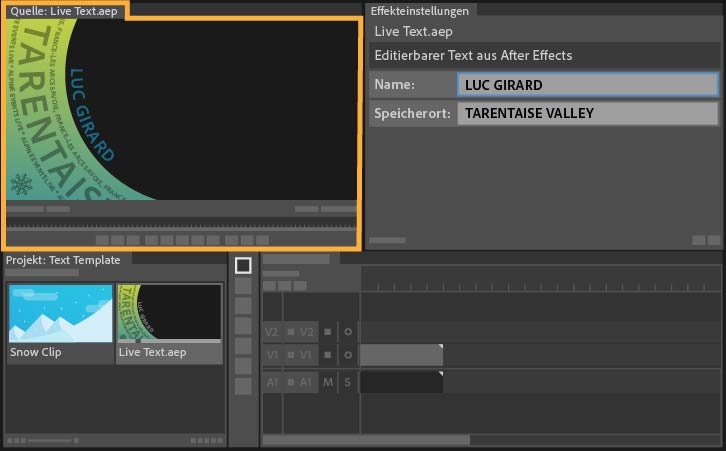This screenshot has height=451, width=726.
Task: Toggle the V2 sync lock square
Action: [327, 332]
